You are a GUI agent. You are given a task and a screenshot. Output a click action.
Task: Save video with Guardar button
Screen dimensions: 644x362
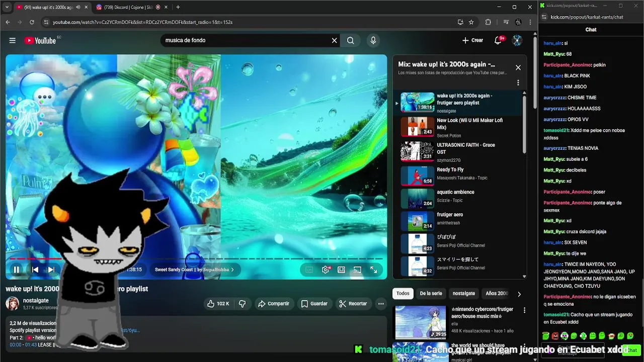click(x=314, y=304)
